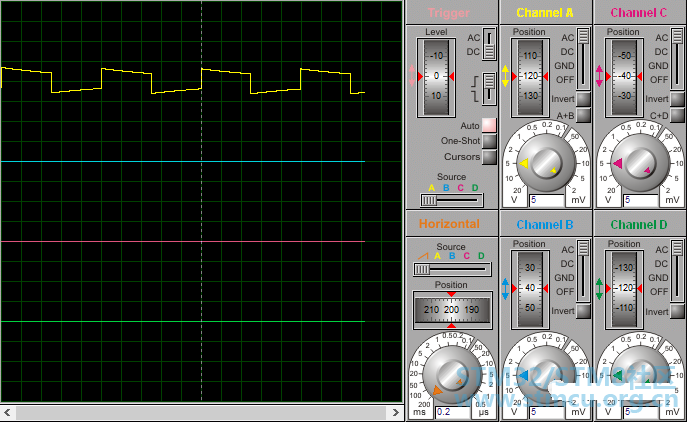The image size is (687, 422).
Task: Click the Channel B panel title
Action: coord(545,225)
